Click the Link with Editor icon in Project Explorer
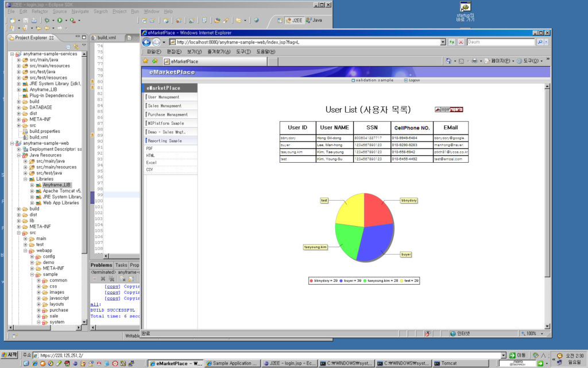The image size is (588, 368). pyautogui.click(x=76, y=47)
